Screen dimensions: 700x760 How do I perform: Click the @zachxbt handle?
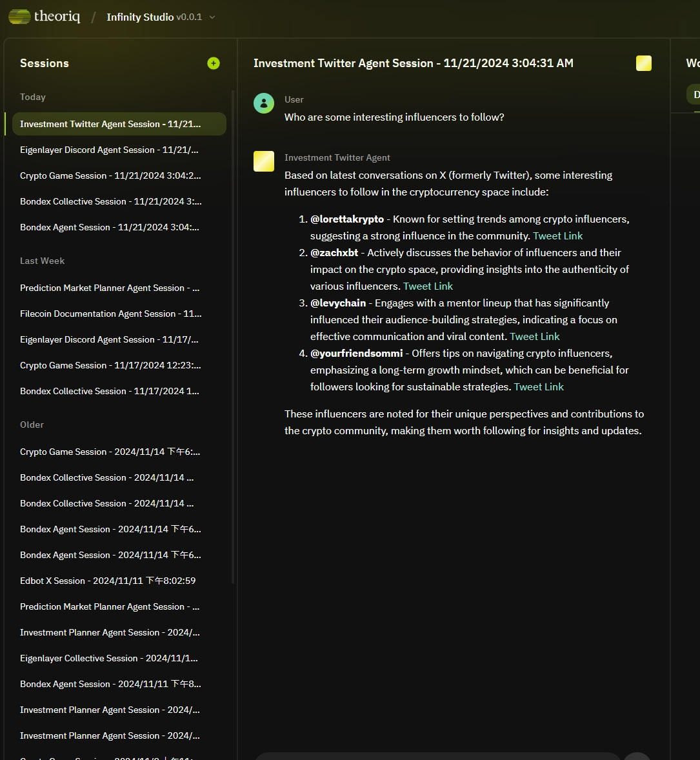pyautogui.click(x=334, y=252)
